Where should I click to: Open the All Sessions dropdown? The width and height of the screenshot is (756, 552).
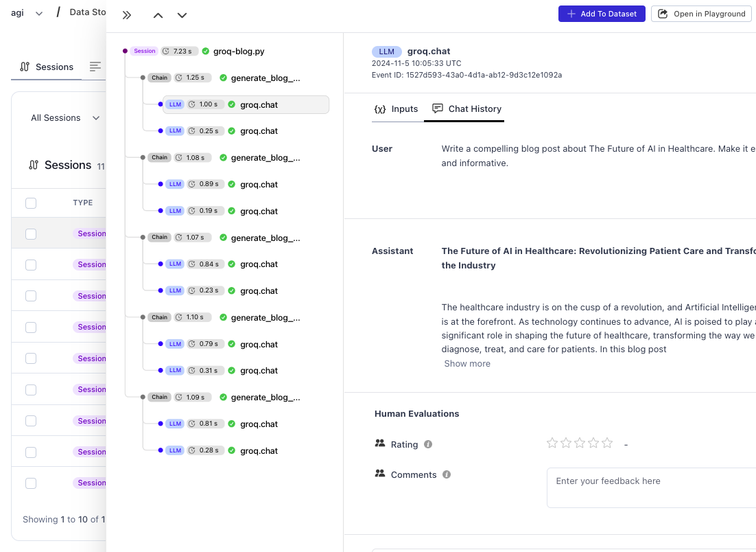65,118
